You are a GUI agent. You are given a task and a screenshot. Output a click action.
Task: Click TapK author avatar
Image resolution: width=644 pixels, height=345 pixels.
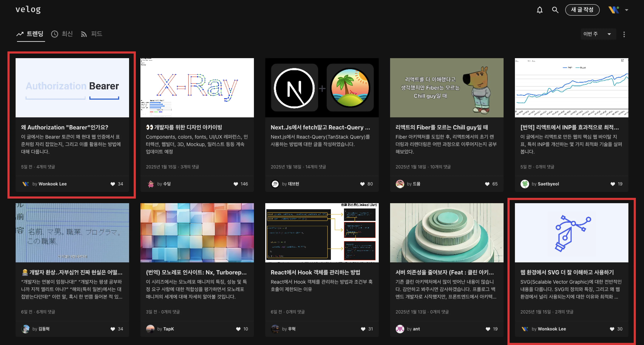click(x=151, y=329)
